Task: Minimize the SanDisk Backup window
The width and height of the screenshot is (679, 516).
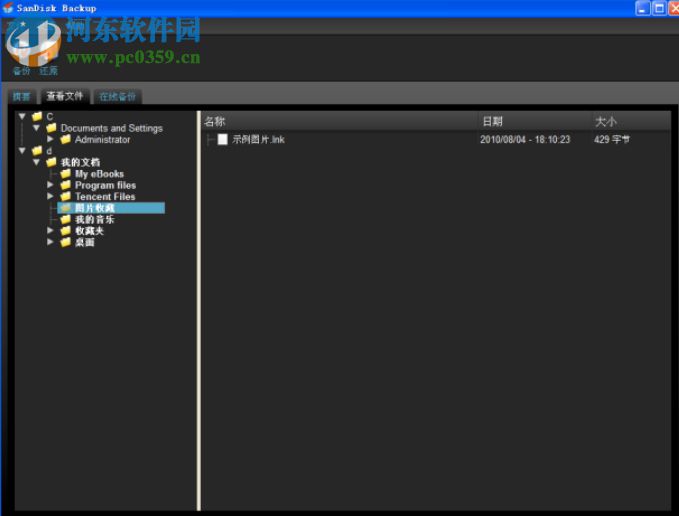Action: 643,8
